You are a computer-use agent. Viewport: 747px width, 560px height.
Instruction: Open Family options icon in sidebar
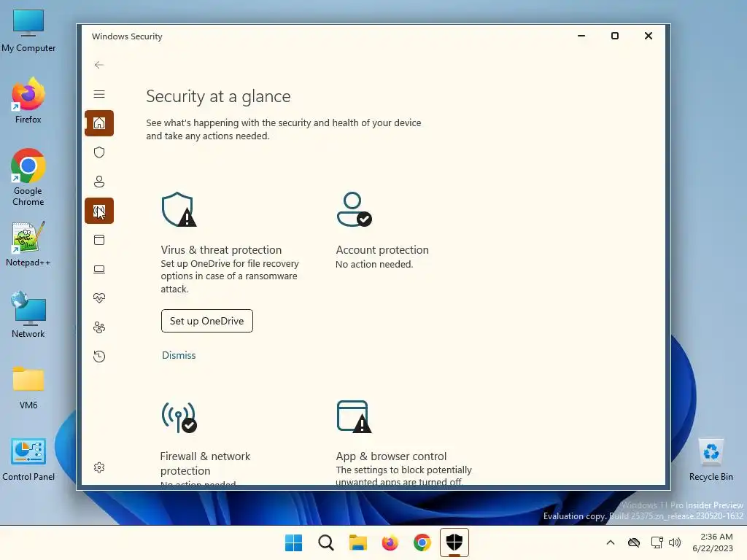point(99,327)
